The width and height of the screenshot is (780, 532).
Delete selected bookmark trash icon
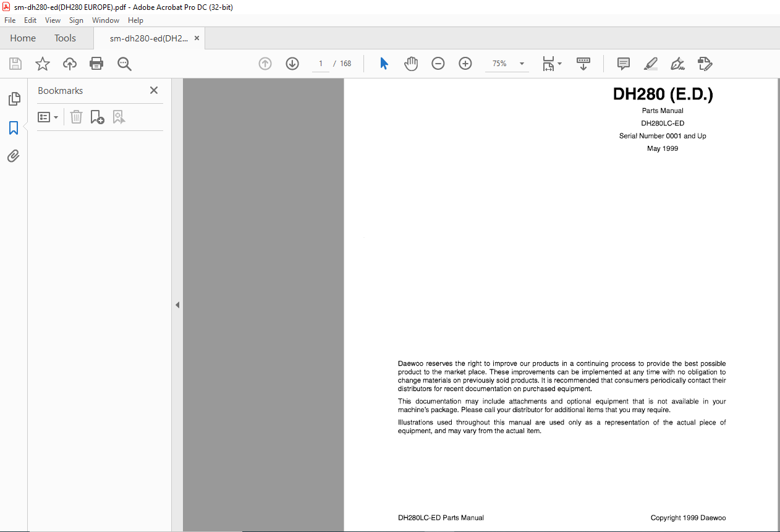click(x=76, y=117)
